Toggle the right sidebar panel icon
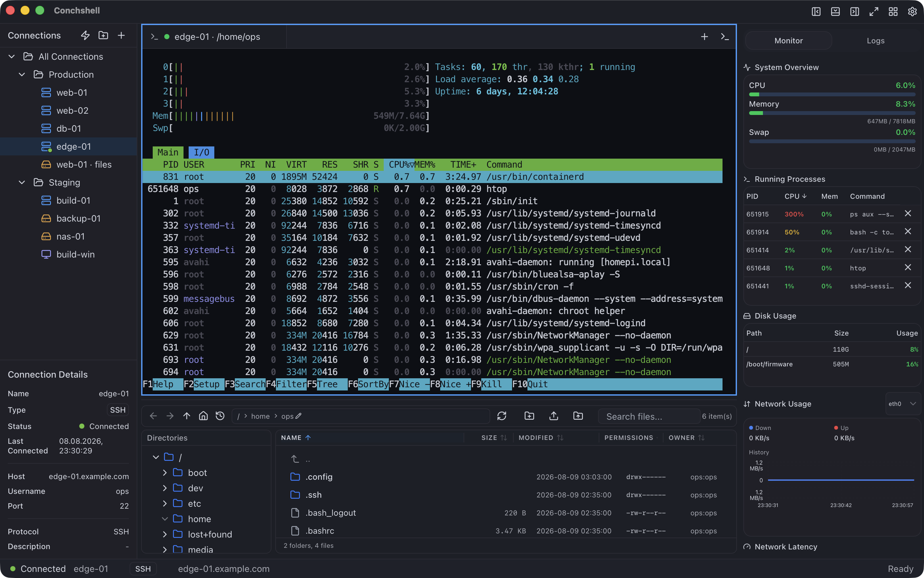 854,12
